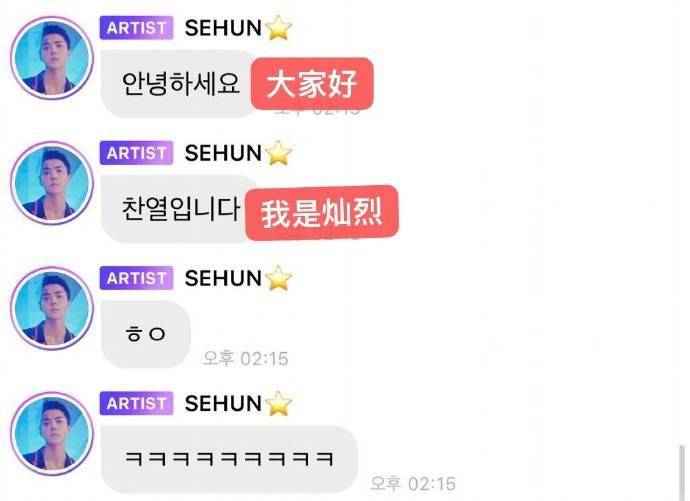Open the SEHUN name above the ㅋㅋㅋ bubble
The width and height of the screenshot is (690, 501).
click(x=223, y=403)
